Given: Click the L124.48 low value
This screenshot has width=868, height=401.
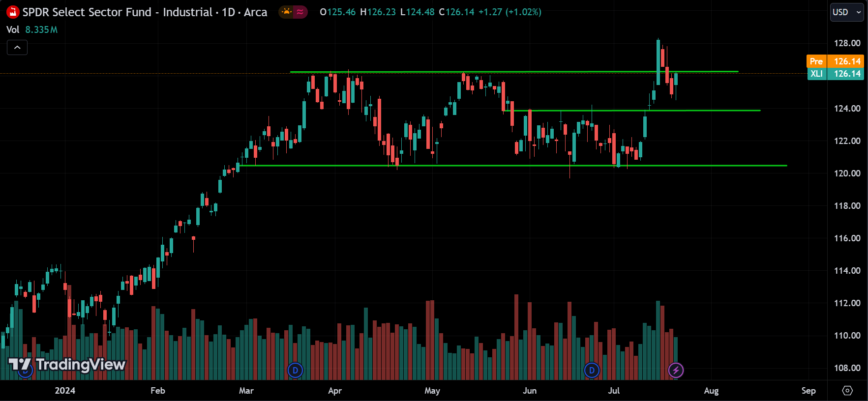Looking at the screenshot, I should [x=417, y=12].
